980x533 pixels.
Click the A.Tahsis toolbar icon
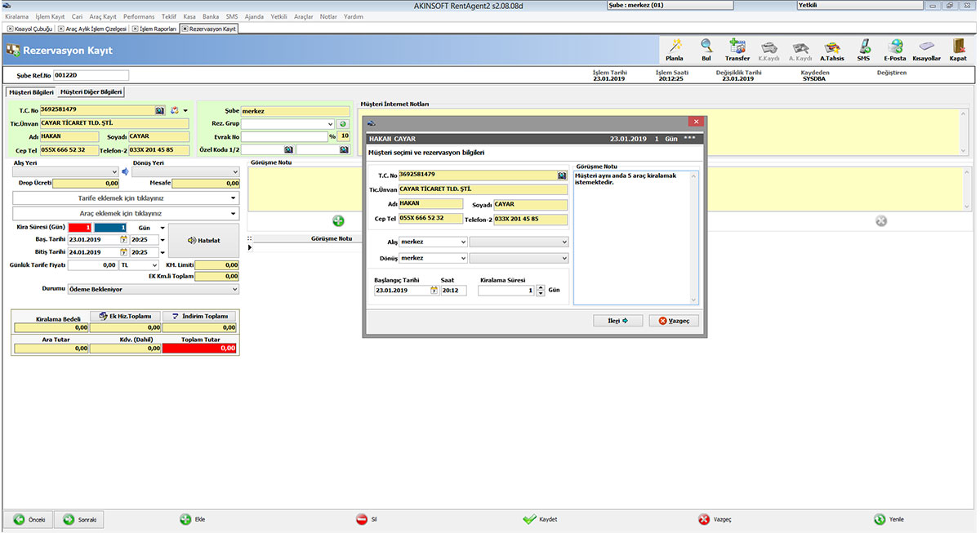831,49
